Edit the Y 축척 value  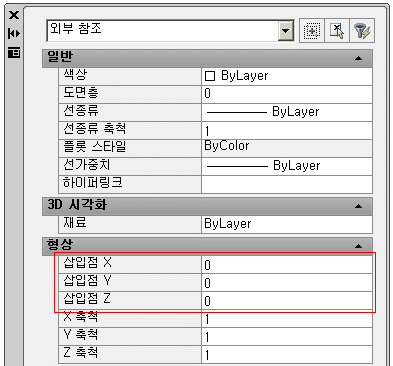point(287,337)
